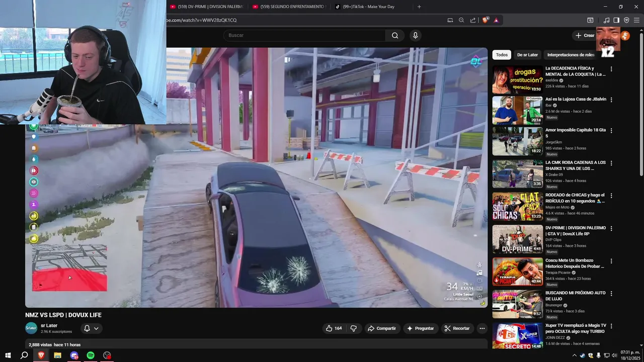Screen dimensions: 644x362
Task: Dislike the video with thumbs down
Action: (x=354, y=328)
